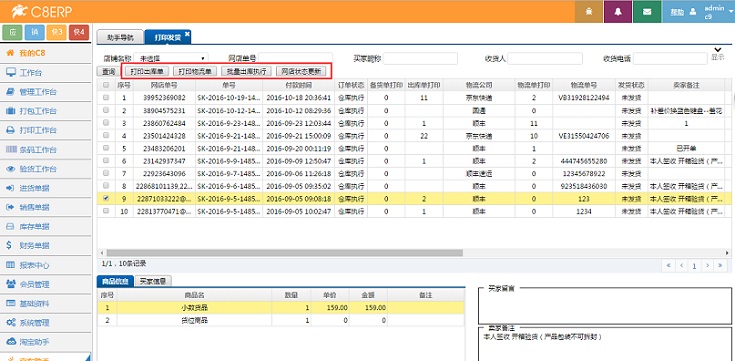The height and width of the screenshot is (361, 735).
Task: Check the checkbox for row 4
Action: coord(106,135)
